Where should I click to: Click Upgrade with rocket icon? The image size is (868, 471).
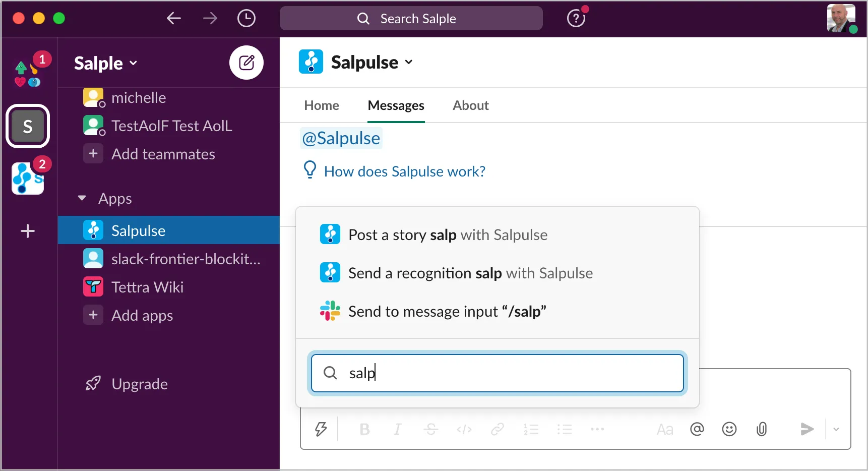click(127, 384)
